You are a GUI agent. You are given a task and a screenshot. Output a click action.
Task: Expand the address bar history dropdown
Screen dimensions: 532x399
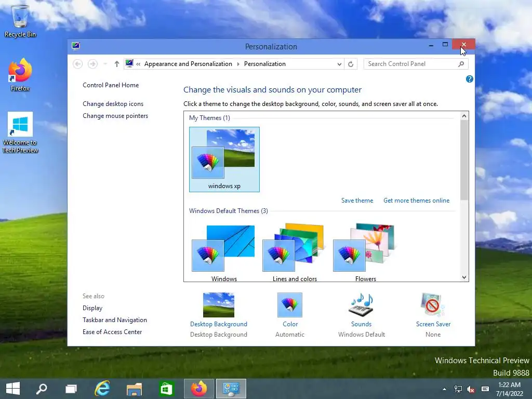click(339, 64)
